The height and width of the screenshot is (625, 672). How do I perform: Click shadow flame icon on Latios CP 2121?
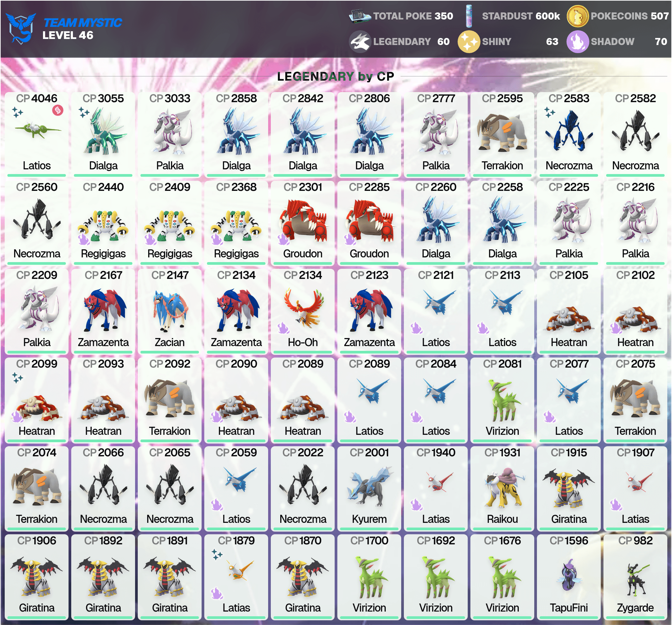417,328
